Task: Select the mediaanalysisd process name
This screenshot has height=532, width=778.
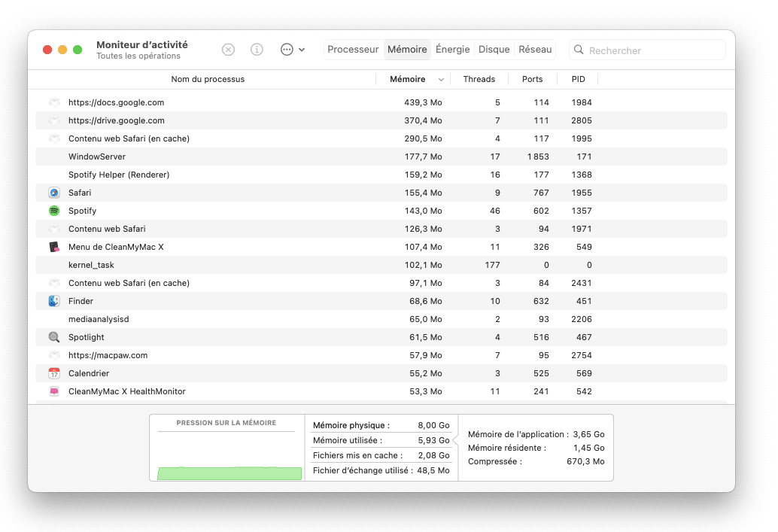Action: pos(99,319)
